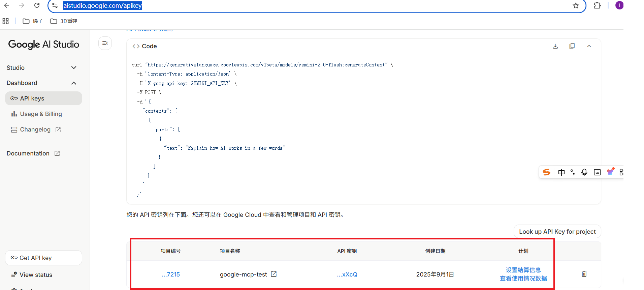Click the IME voice input microphone
This screenshot has height=290, width=644.
pyautogui.click(x=584, y=172)
